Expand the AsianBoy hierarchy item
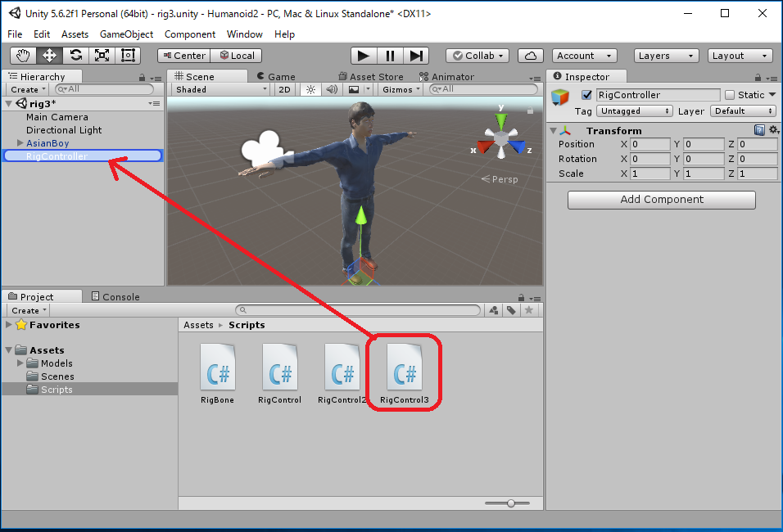 click(x=20, y=143)
